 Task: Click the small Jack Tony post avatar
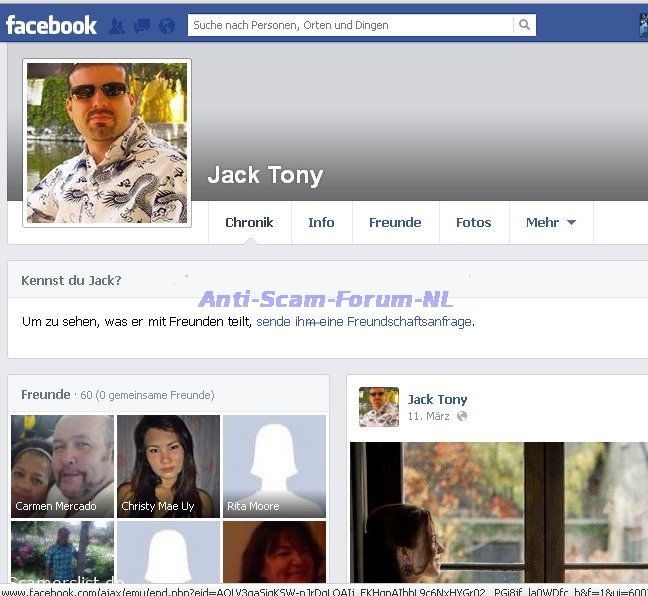tap(379, 407)
